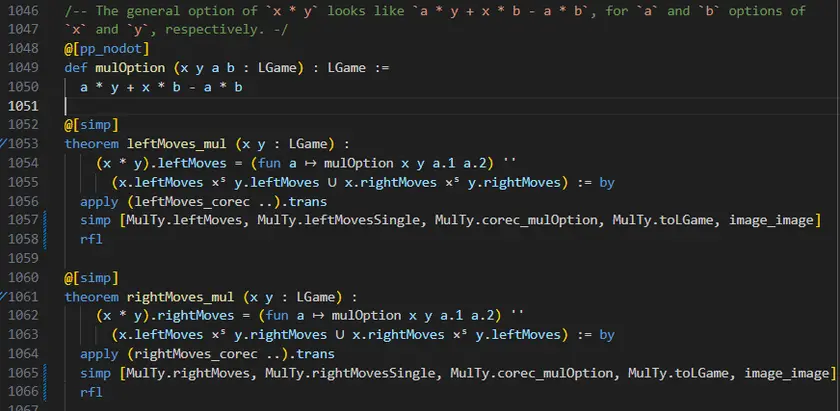Click the blue gutter marker beside line 1065
This screenshot has width=840, height=411.
[x=45, y=374]
